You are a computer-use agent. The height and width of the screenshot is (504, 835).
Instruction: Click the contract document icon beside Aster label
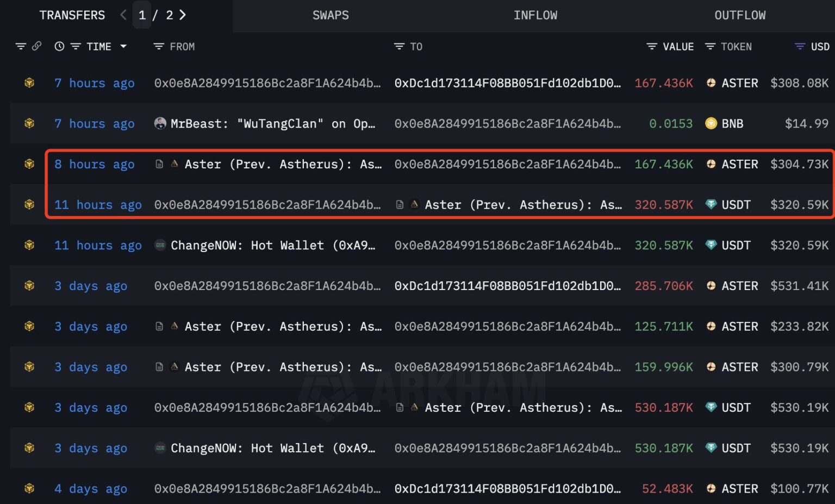(x=159, y=164)
